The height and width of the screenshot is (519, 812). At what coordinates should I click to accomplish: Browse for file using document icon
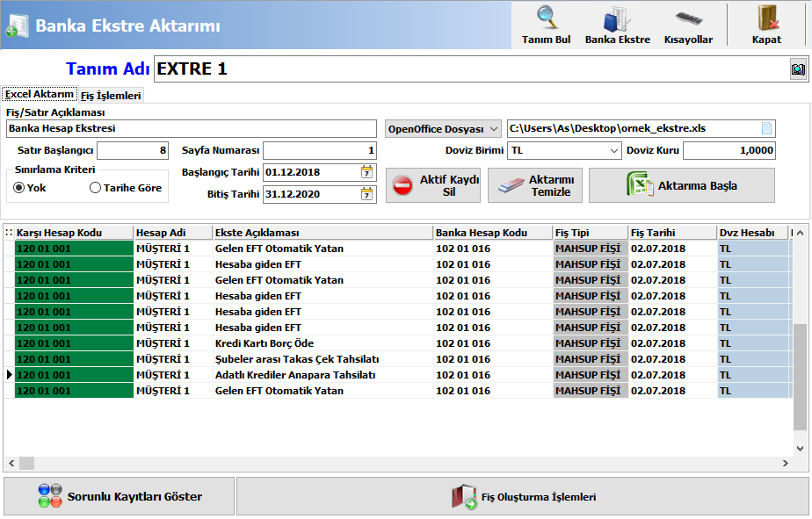[x=766, y=128]
